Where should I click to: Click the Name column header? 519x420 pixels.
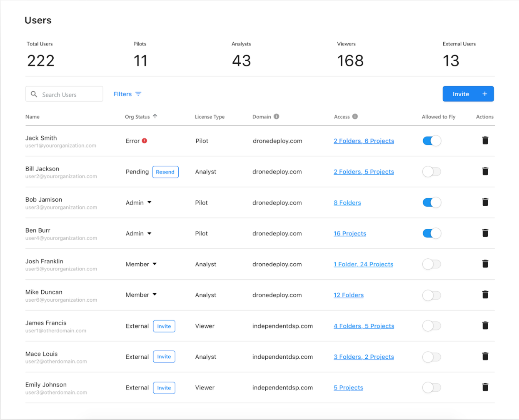[x=32, y=117]
